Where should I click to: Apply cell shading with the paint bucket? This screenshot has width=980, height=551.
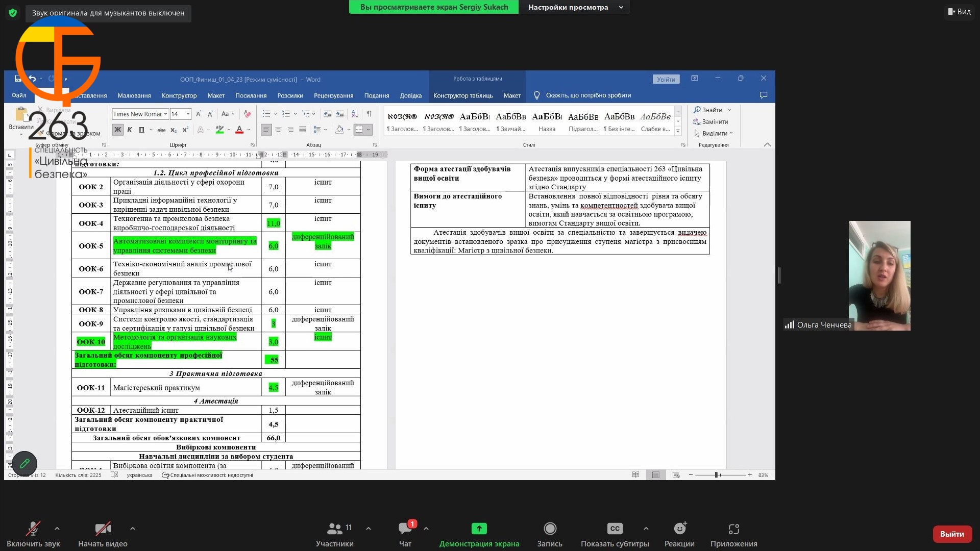coord(339,130)
